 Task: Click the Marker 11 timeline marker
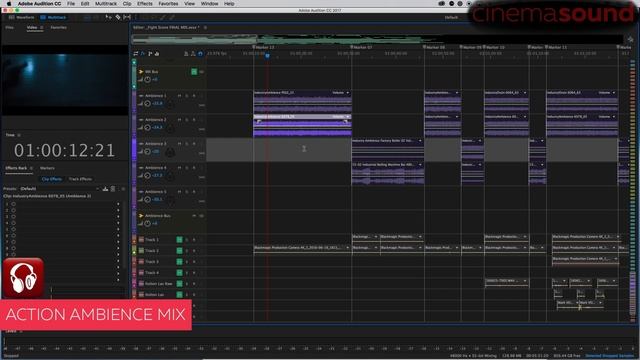[x=556, y=47]
